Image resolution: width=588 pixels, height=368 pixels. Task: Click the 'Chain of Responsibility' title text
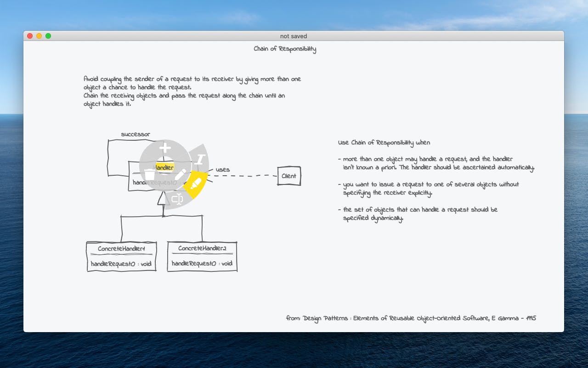pos(285,49)
